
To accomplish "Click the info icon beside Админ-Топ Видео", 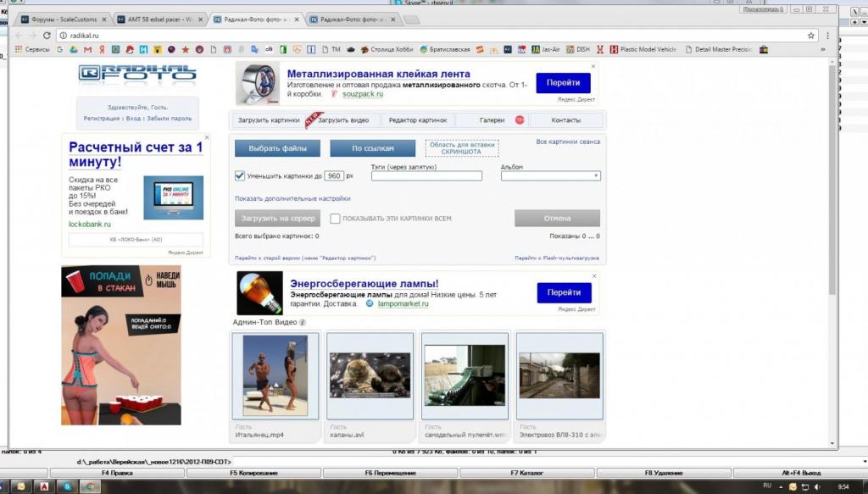I will click(x=303, y=323).
